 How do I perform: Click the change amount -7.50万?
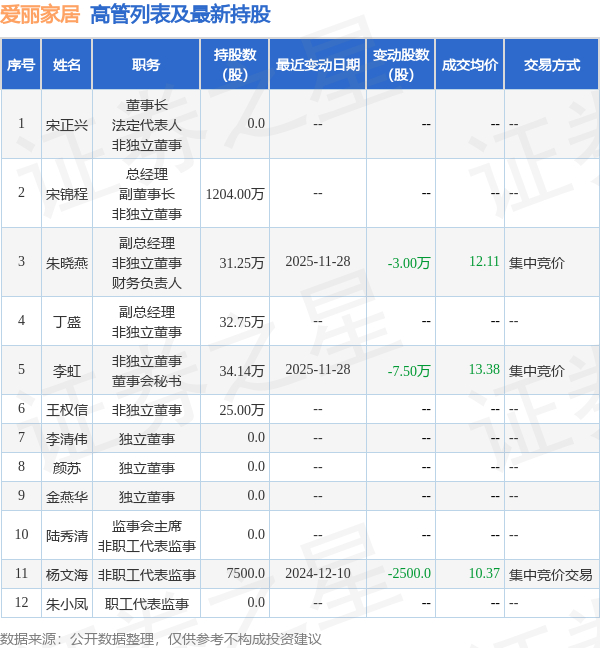coord(409,371)
